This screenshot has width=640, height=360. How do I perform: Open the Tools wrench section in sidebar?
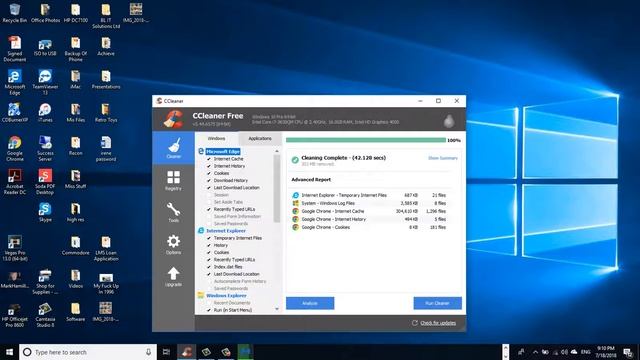pos(173,212)
